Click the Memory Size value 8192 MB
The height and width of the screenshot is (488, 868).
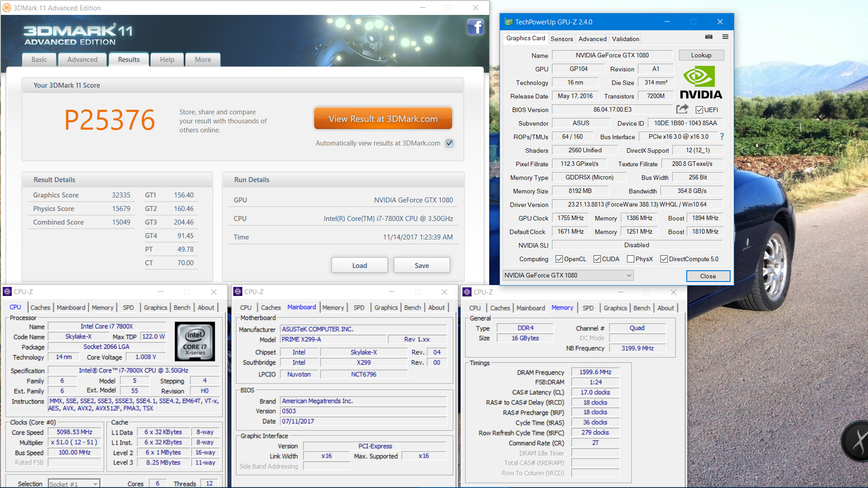tap(580, 191)
